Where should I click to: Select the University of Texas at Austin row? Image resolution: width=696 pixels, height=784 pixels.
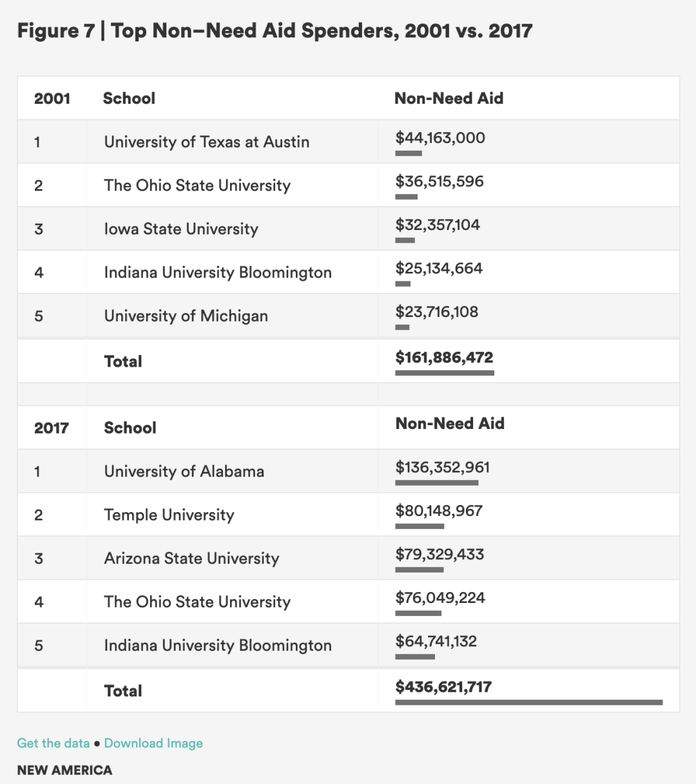coord(348,141)
